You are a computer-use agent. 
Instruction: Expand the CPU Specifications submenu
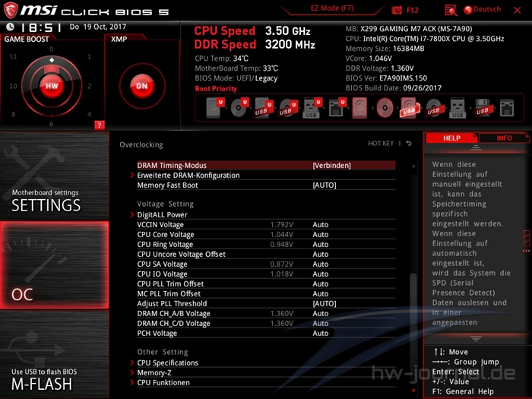[167, 363]
